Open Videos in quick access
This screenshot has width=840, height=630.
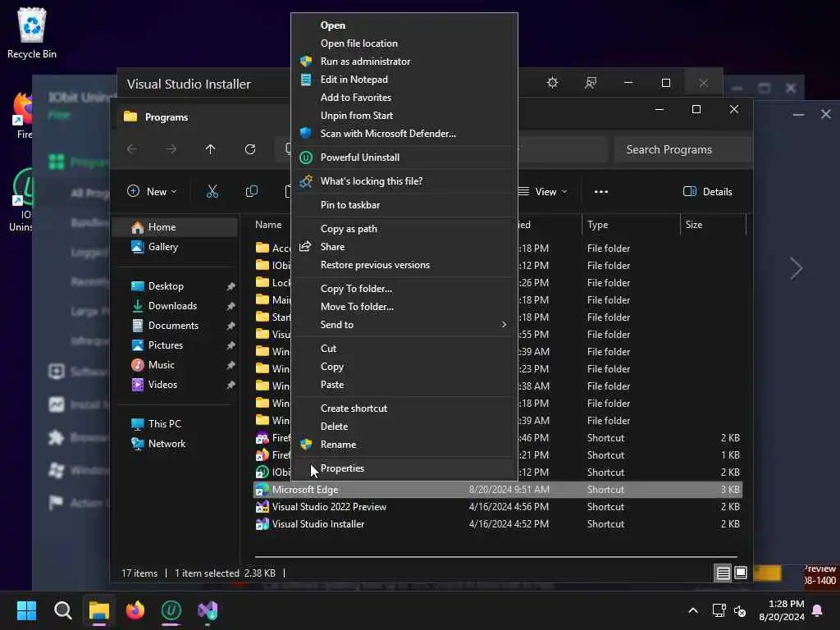[x=162, y=385]
